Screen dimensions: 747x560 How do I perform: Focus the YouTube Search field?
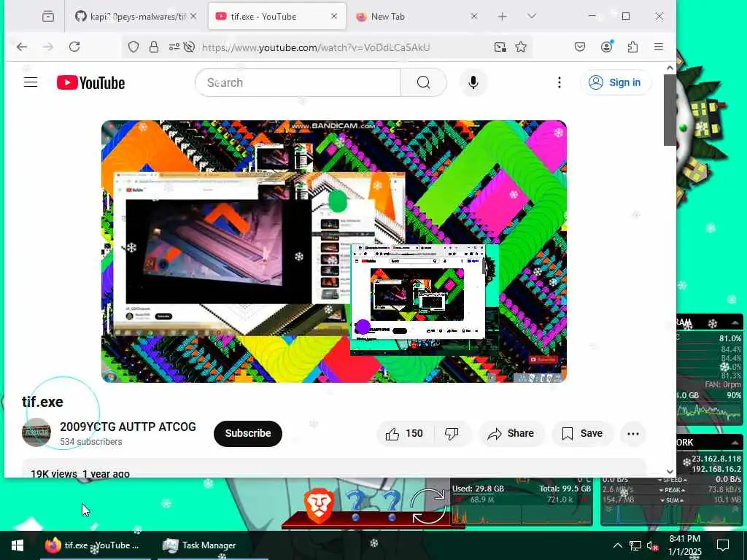(x=298, y=82)
